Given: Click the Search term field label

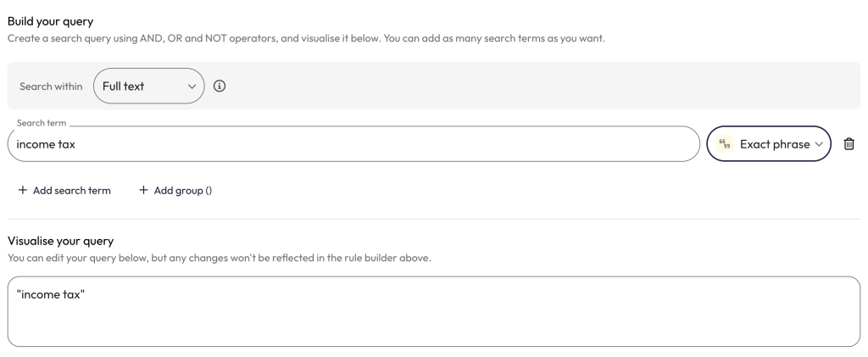Looking at the screenshot, I should [x=40, y=124].
